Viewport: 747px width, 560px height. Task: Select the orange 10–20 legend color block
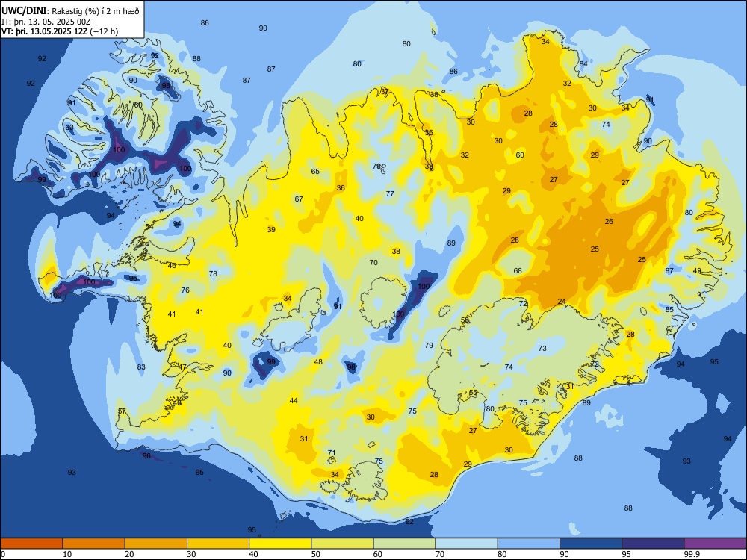[x=94, y=544]
